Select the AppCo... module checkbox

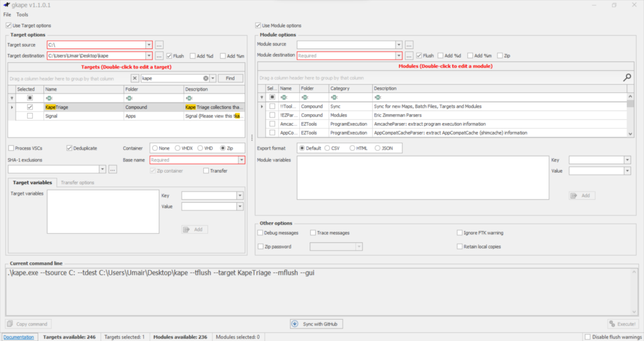point(272,133)
